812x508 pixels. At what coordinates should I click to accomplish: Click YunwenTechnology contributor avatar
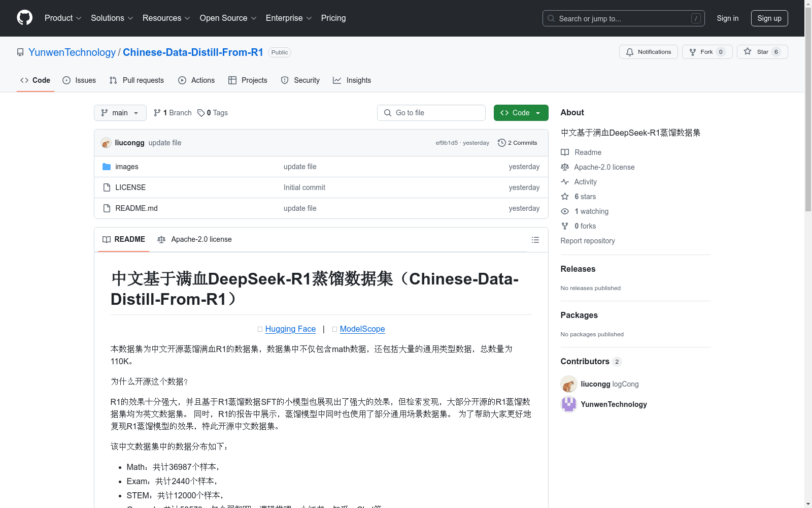[569, 404]
